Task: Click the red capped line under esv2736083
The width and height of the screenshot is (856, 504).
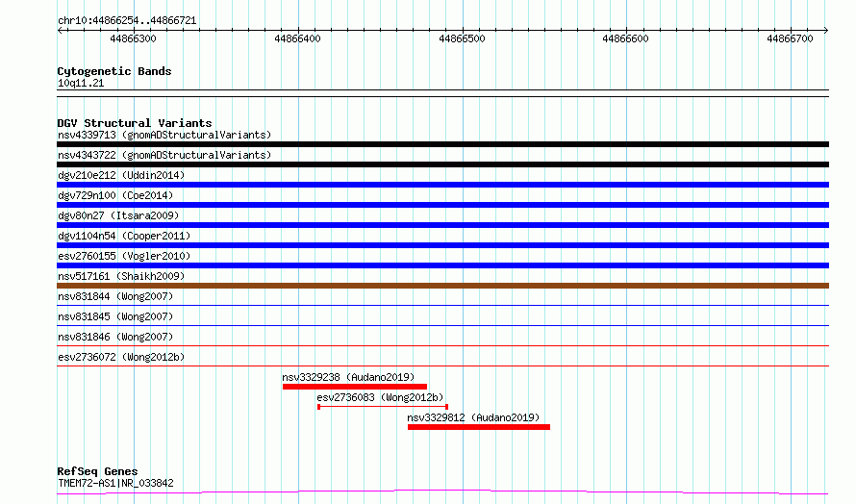Action: 383,407
